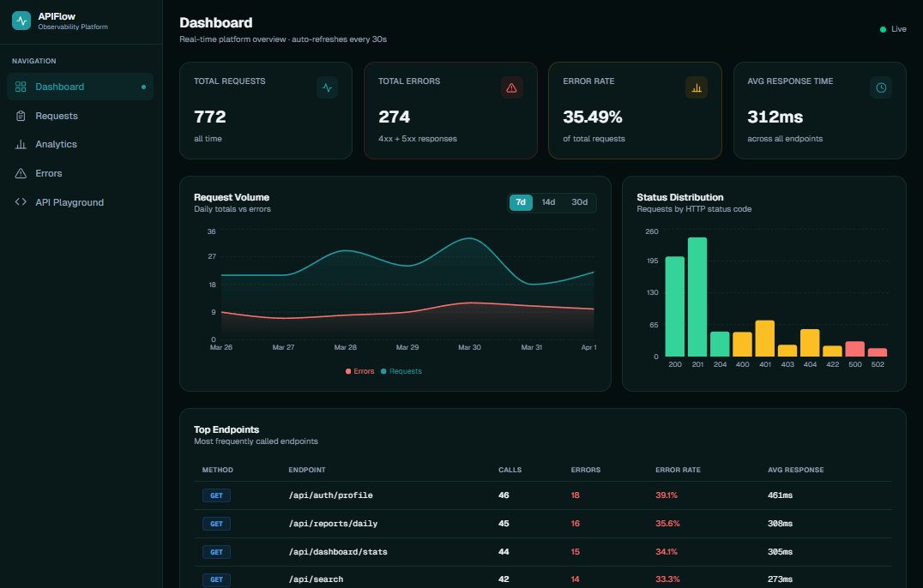Image resolution: width=923 pixels, height=588 pixels.
Task: Click the API Playground code brackets icon
Action: (x=21, y=201)
